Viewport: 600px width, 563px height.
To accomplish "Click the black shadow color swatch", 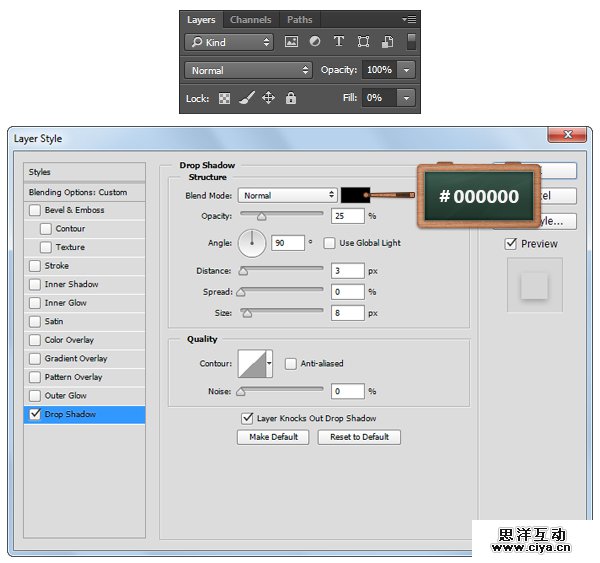I will pyautogui.click(x=353, y=195).
